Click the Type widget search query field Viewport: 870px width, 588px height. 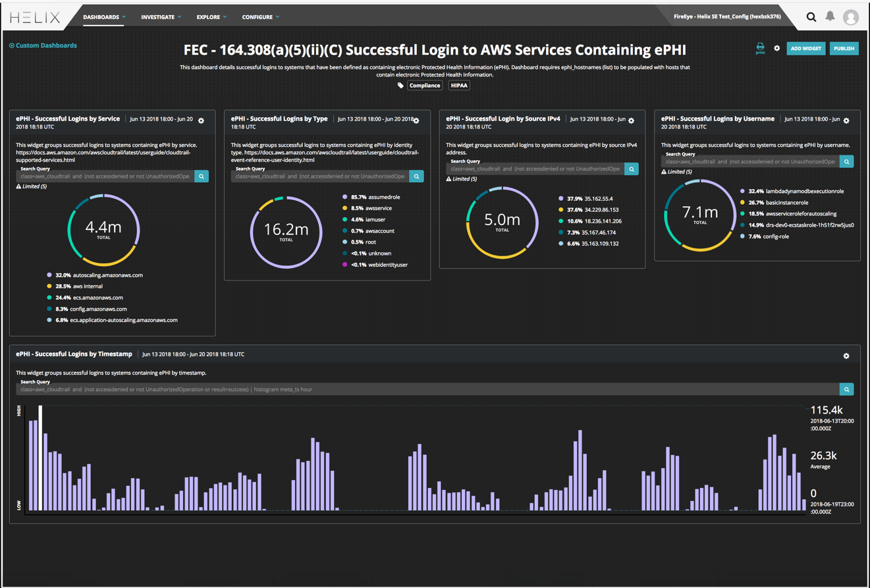(x=320, y=176)
